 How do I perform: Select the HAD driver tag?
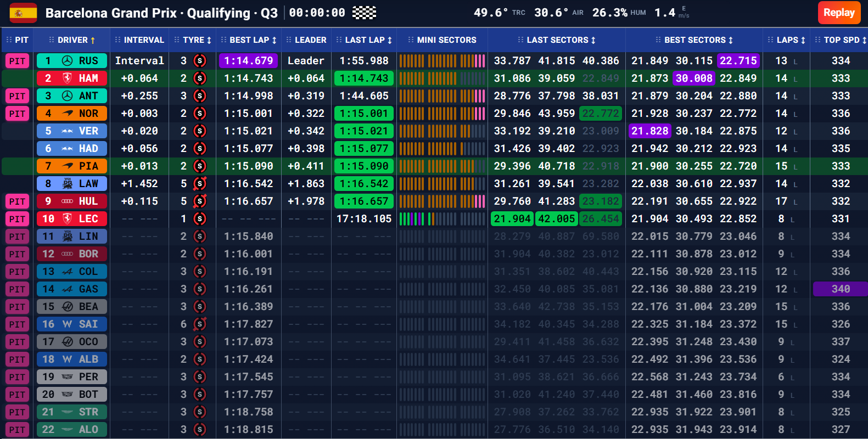[x=72, y=149]
